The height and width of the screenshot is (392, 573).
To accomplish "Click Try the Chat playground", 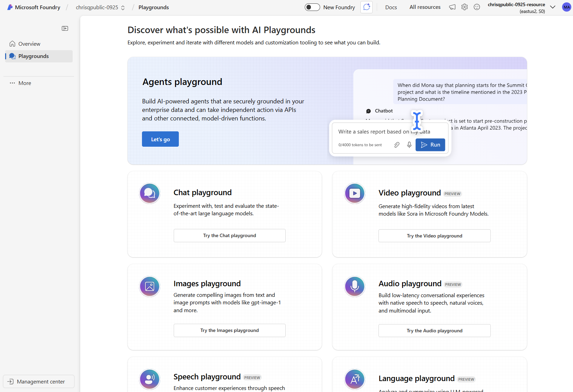I will pyautogui.click(x=230, y=235).
